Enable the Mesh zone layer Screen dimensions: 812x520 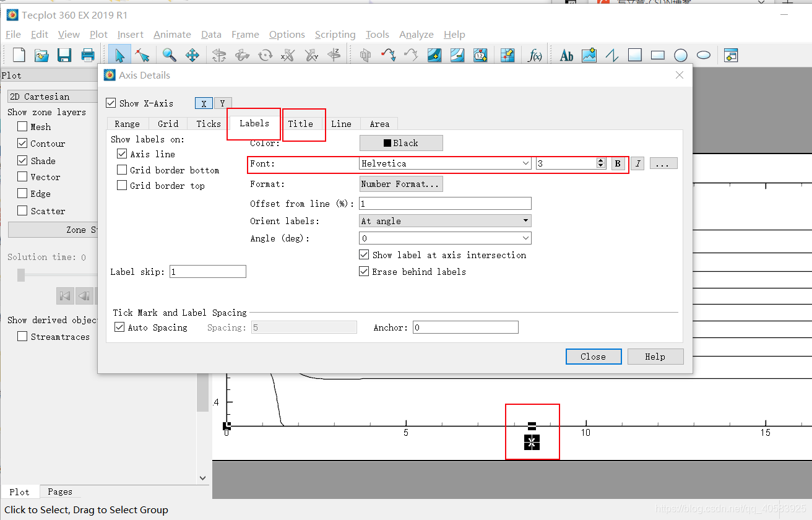click(22, 126)
